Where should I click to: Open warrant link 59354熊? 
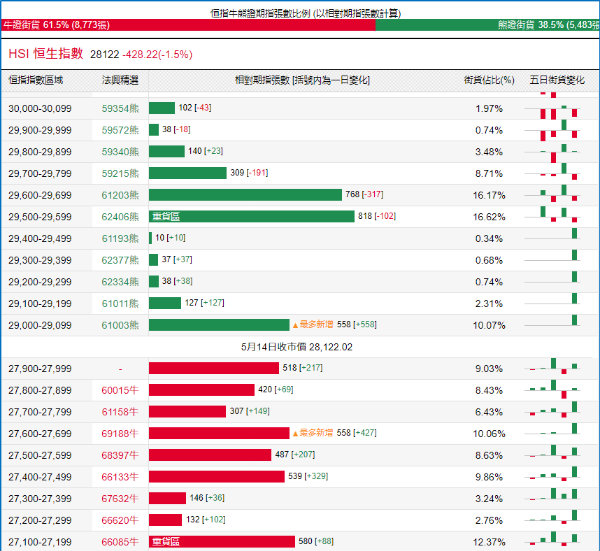coord(120,109)
